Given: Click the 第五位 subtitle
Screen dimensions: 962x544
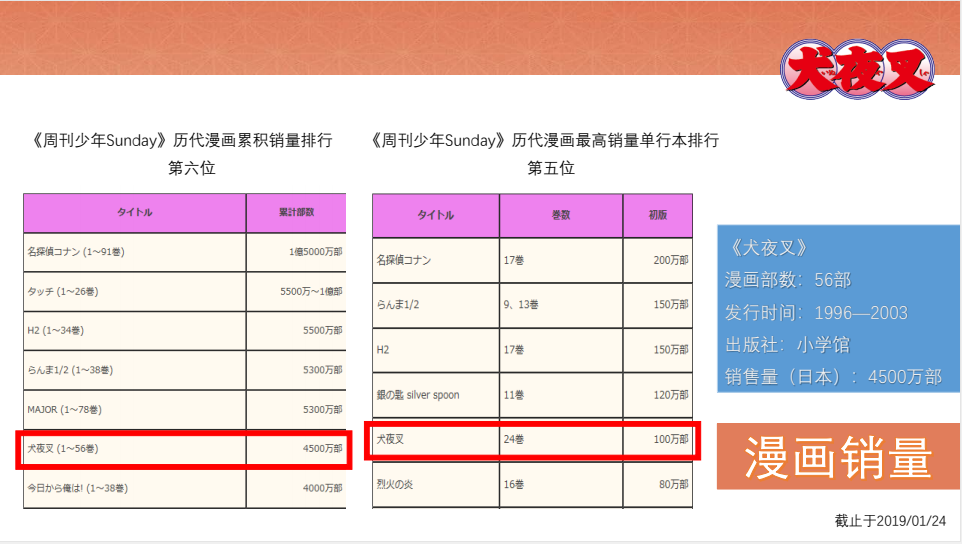Looking at the screenshot, I should 551,168.
